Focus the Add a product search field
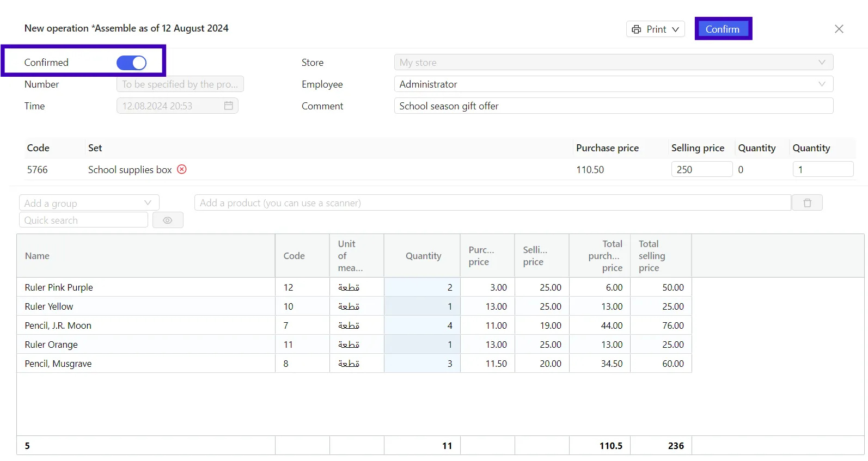868x461 pixels. (493, 203)
